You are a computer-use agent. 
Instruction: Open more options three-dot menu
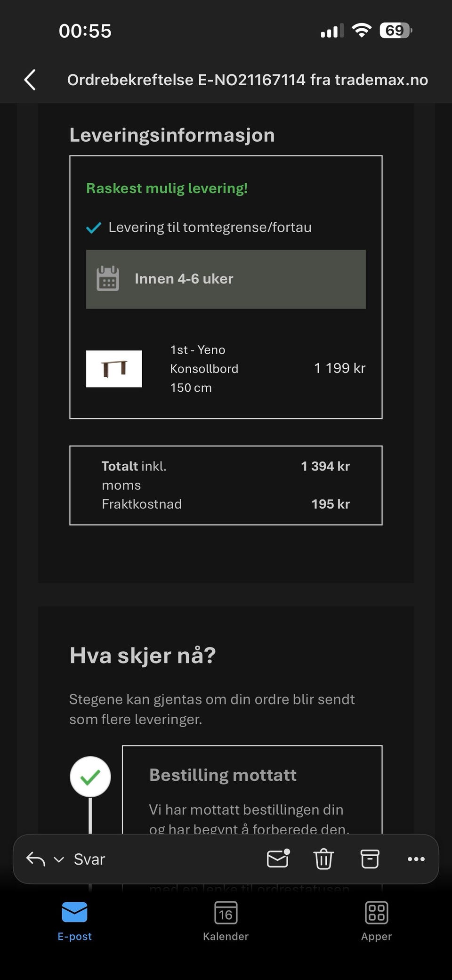pos(416,859)
